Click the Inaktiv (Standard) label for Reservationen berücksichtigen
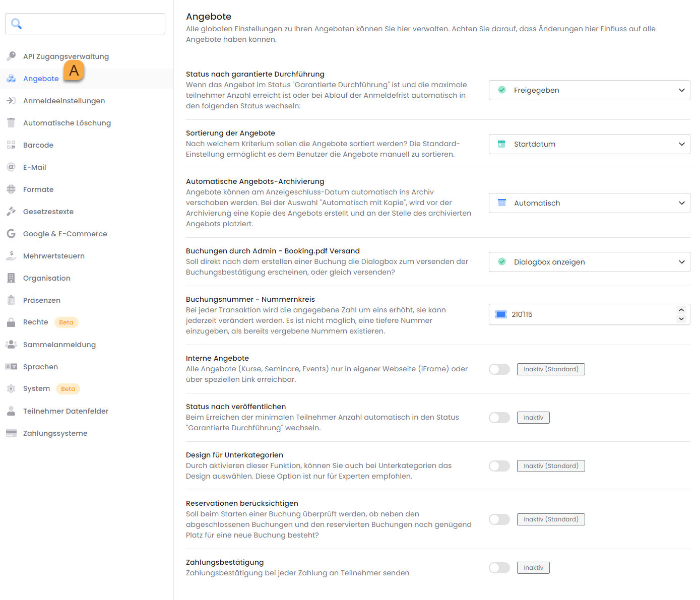The height and width of the screenshot is (600, 700). coord(551,519)
